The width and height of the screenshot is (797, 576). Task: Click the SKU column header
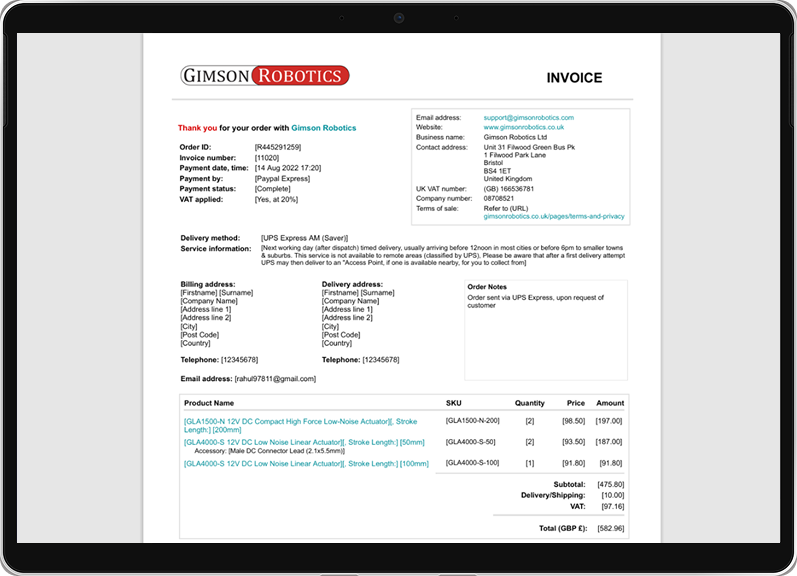pyautogui.click(x=453, y=403)
